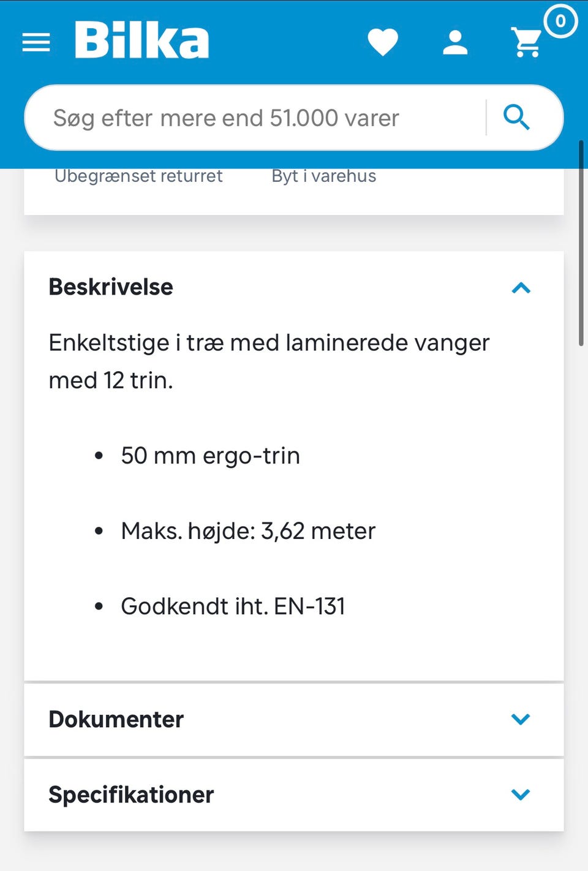Open the shopping cart icon

526,42
